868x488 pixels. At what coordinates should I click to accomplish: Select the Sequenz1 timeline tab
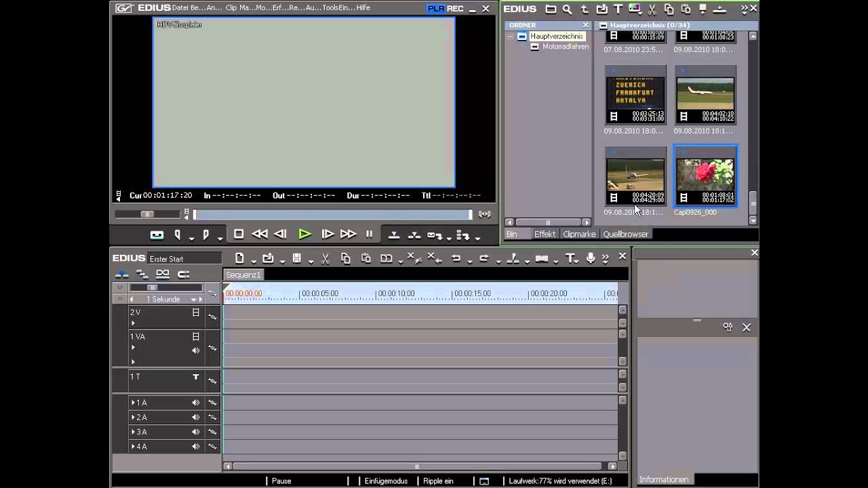click(x=243, y=274)
